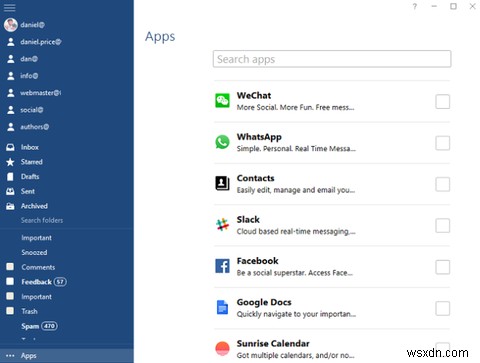Open the Apps section in sidebar
This screenshot has width=480, height=363.
point(67,356)
